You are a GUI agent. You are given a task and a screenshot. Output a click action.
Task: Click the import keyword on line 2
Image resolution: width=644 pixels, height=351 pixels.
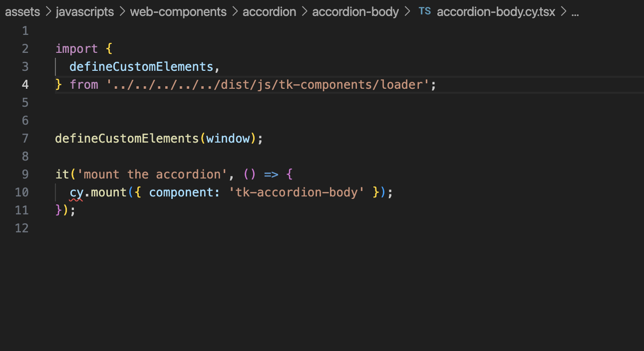tap(76, 48)
